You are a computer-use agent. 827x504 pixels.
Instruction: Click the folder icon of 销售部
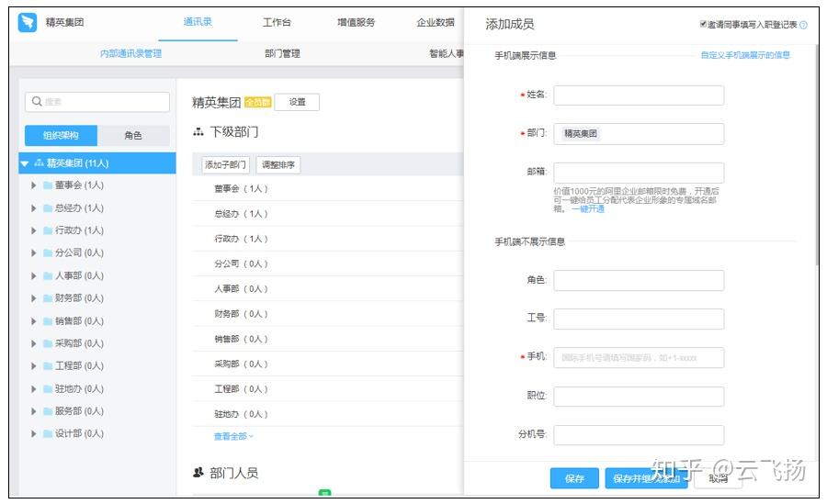coord(48,321)
